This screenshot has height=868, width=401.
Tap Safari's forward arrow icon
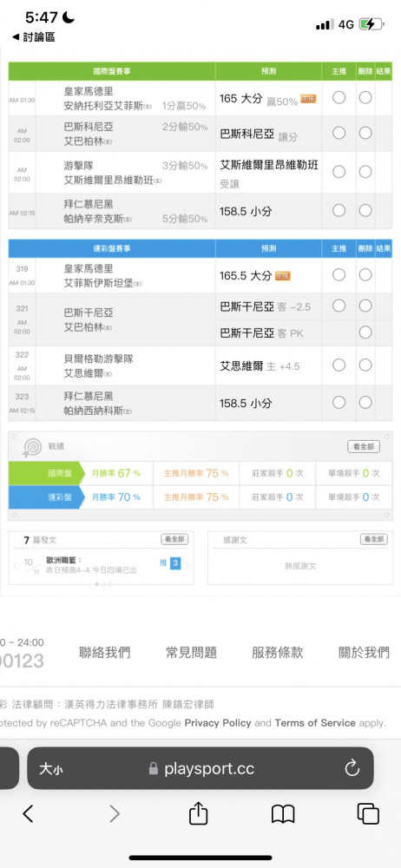point(114,813)
